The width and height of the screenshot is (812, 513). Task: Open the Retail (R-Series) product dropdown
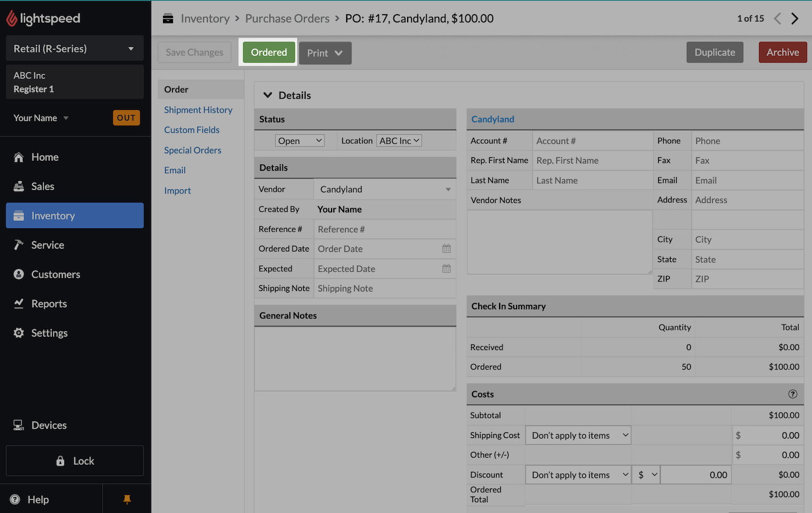[x=75, y=48]
